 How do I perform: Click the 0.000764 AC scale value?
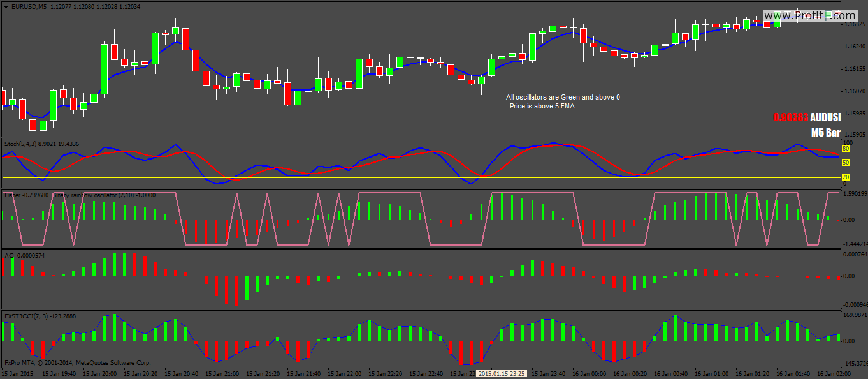click(x=855, y=255)
